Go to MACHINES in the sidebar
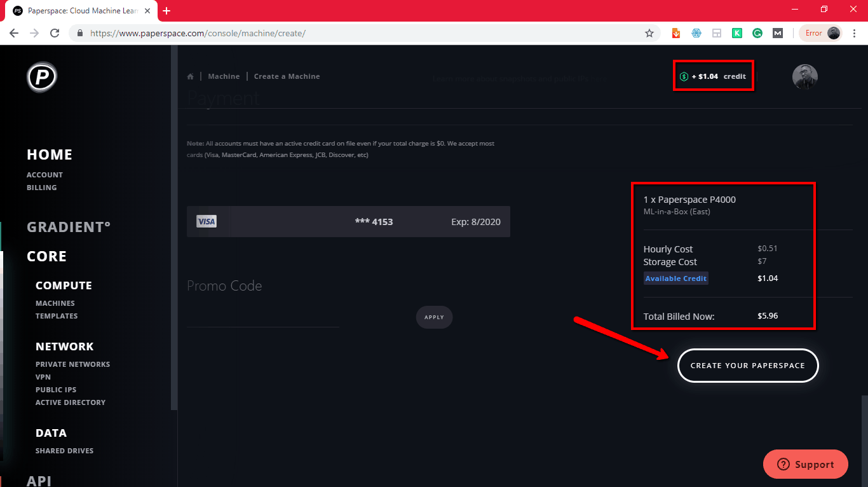The image size is (868, 487). 55,303
